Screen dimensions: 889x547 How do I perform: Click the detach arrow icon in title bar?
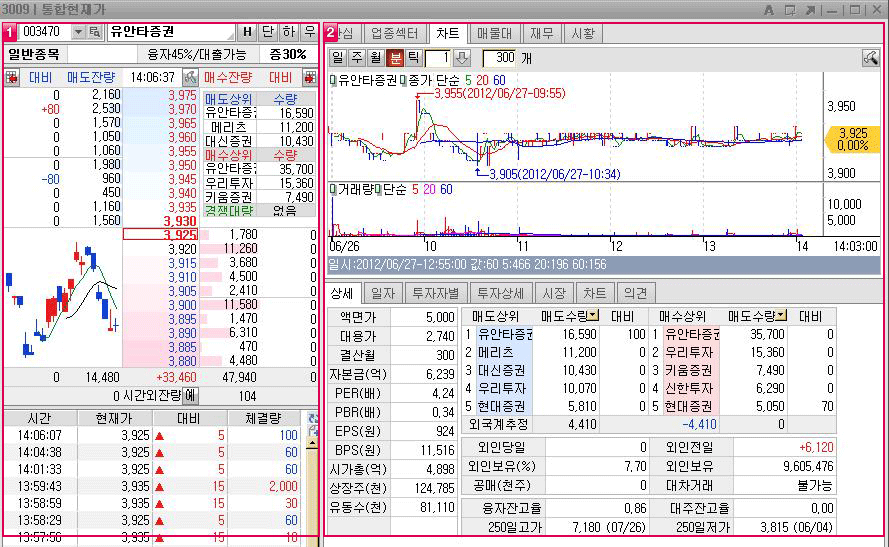[x=811, y=10]
